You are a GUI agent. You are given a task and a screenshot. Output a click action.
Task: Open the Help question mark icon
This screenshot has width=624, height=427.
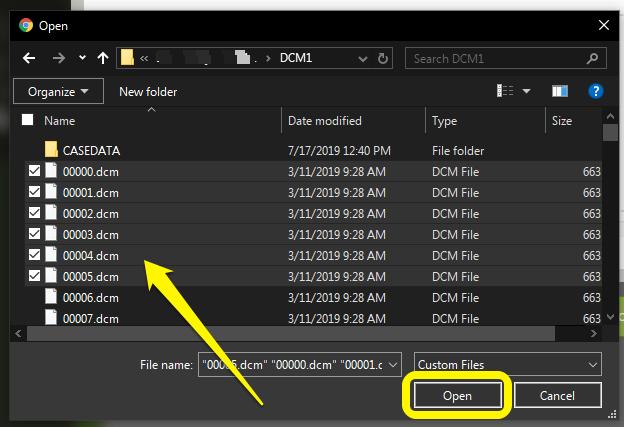point(596,91)
